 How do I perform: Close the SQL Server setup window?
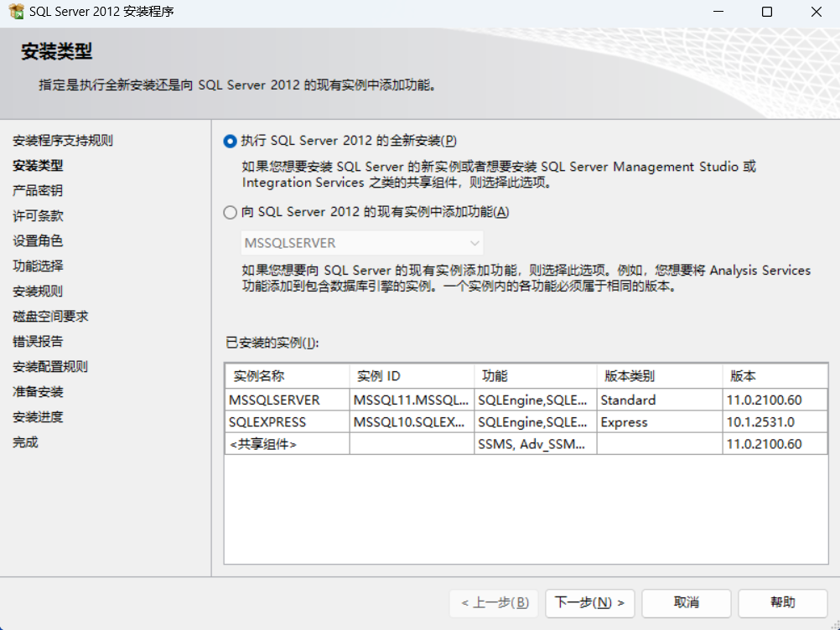pos(816,11)
